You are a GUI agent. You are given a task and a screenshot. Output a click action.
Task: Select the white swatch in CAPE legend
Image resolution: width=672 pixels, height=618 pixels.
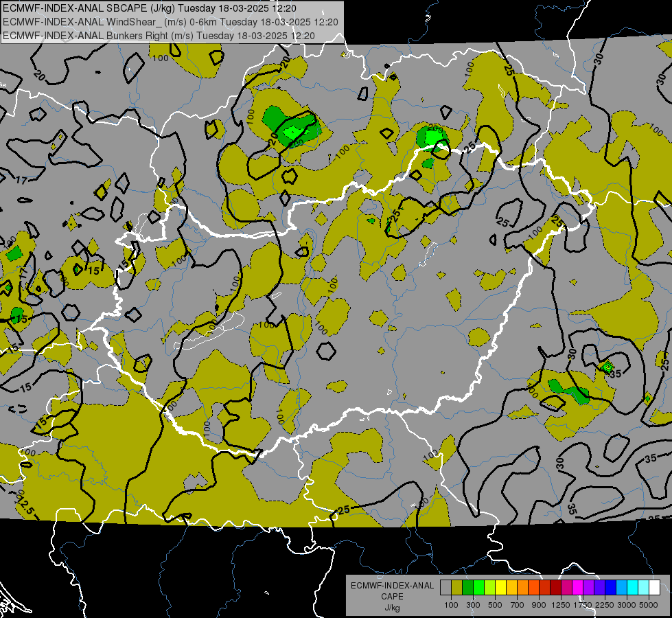tap(654, 588)
